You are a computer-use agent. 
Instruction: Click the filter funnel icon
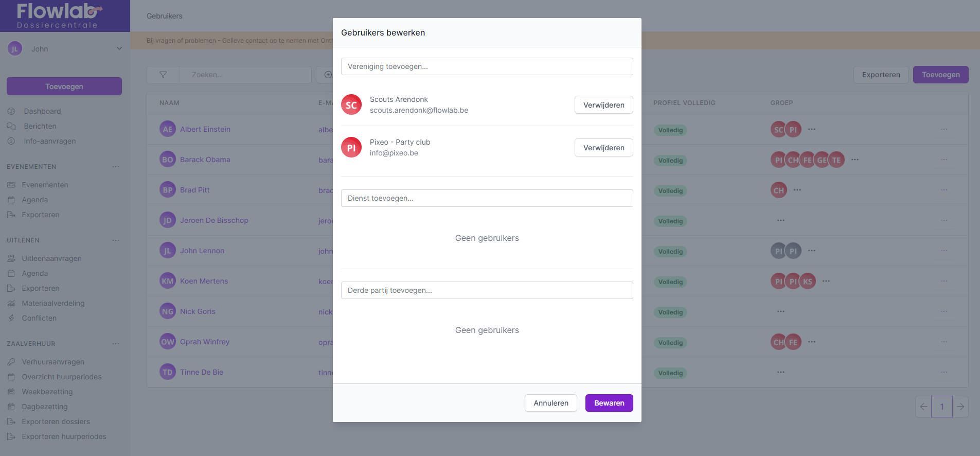(163, 75)
